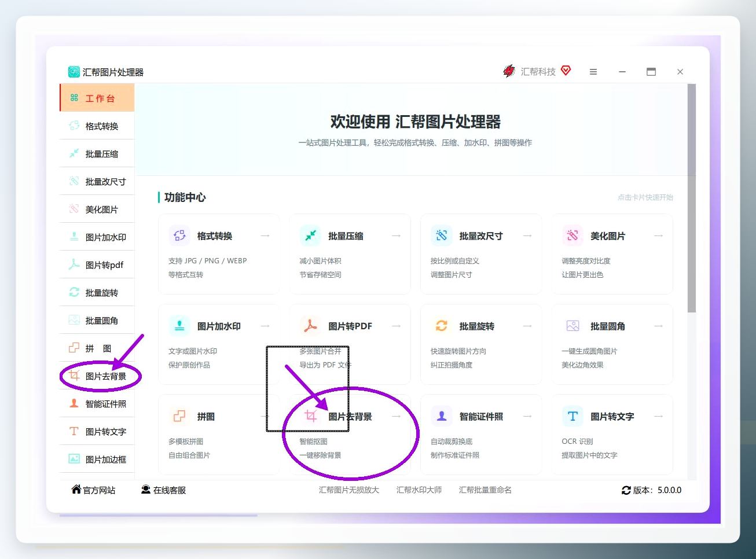Click the 批量旋转 sidebar icon
Screen dimensions: 756x559
click(74, 292)
